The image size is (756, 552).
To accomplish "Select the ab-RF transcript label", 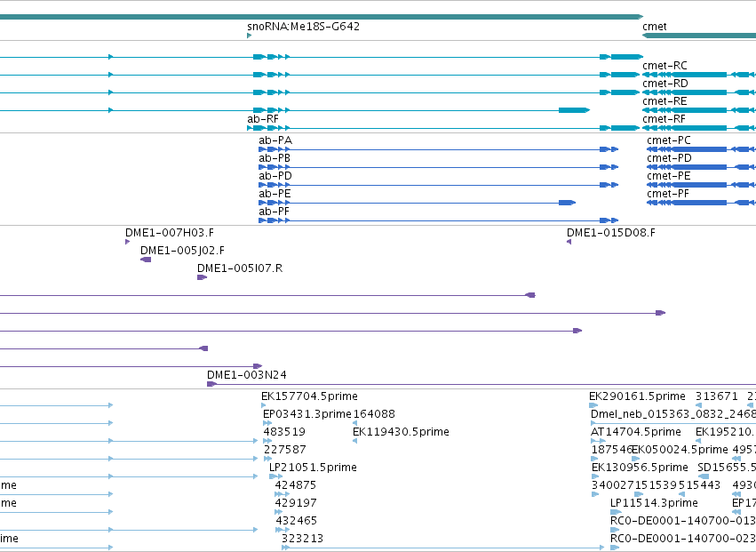I will pyautogui.click(x=263, y=119).
